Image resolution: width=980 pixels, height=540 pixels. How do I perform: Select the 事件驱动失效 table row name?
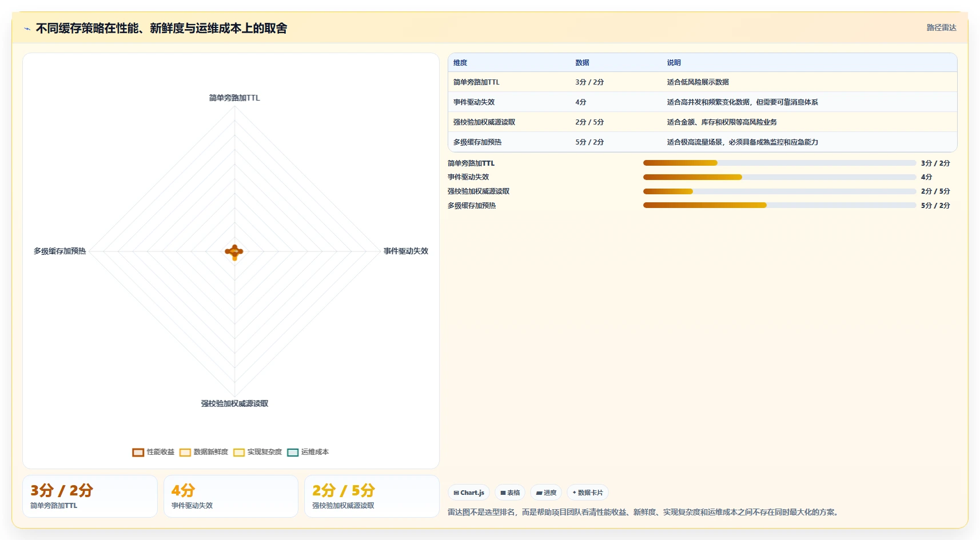pyautogui.click(x=474, y=102)
